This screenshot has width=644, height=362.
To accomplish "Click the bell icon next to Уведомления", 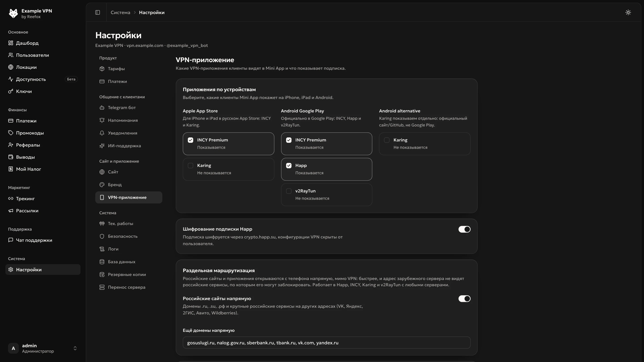I will pos(102,133).
